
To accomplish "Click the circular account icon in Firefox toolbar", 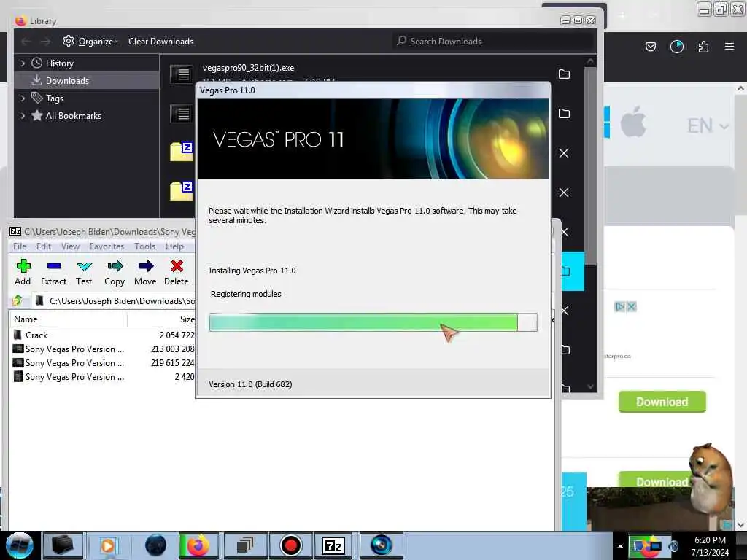I will 677,47.
